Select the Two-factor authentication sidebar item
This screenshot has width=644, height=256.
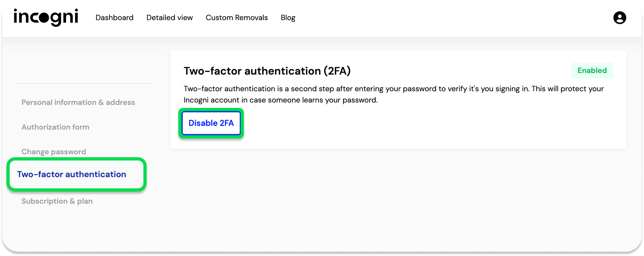[72, 174]
